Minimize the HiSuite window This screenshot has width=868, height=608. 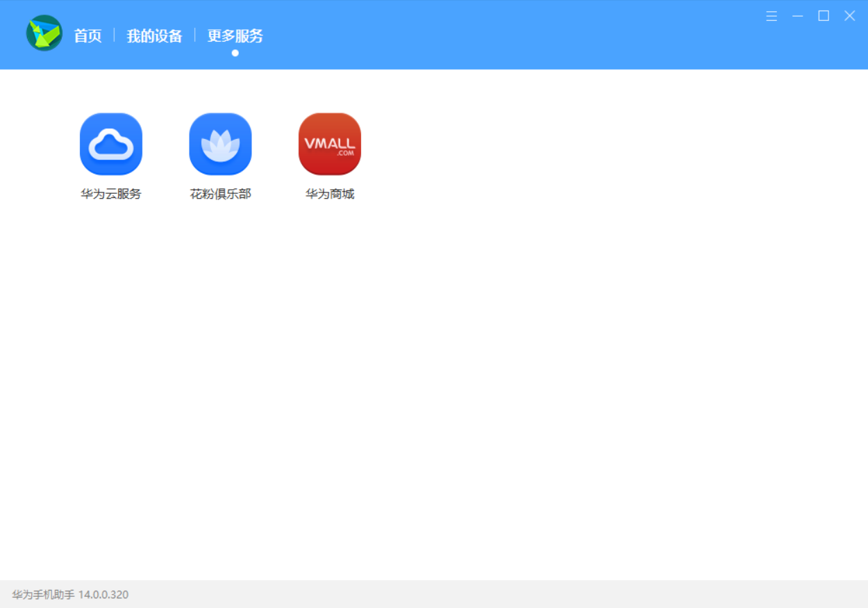coord(798,16)
